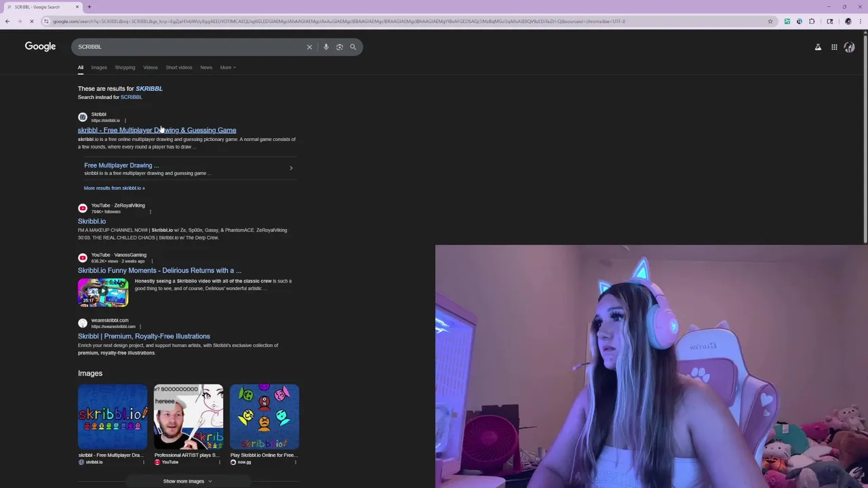Open the Google account avatar on the page
868x488 pixels.
coord(849,47)
